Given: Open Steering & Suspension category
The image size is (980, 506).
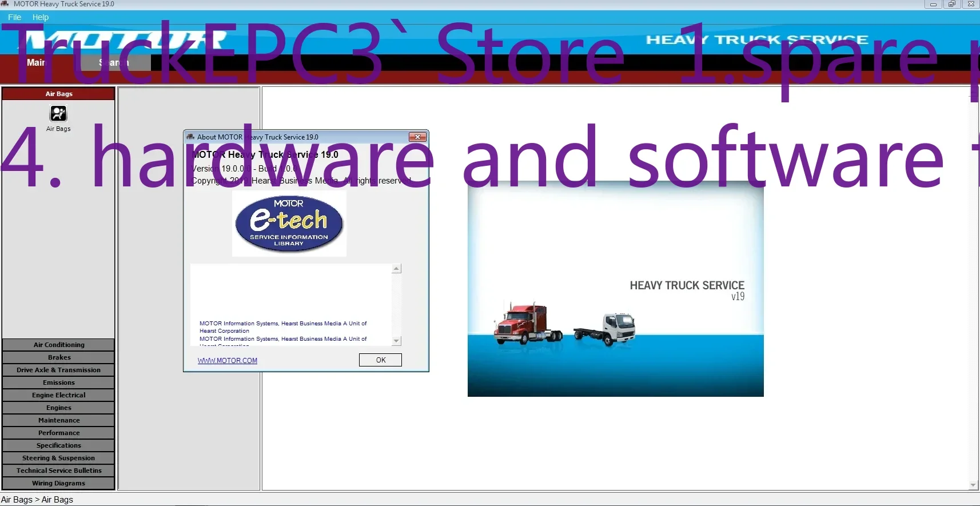Looking at the screenshot, I should tap(59, 458).
